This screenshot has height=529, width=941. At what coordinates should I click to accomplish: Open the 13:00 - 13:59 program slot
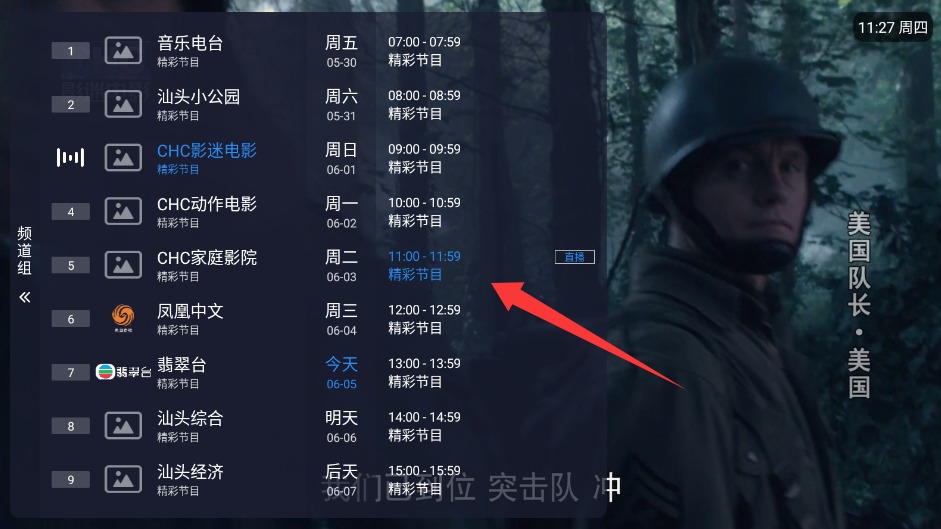(x=424, y=372)
